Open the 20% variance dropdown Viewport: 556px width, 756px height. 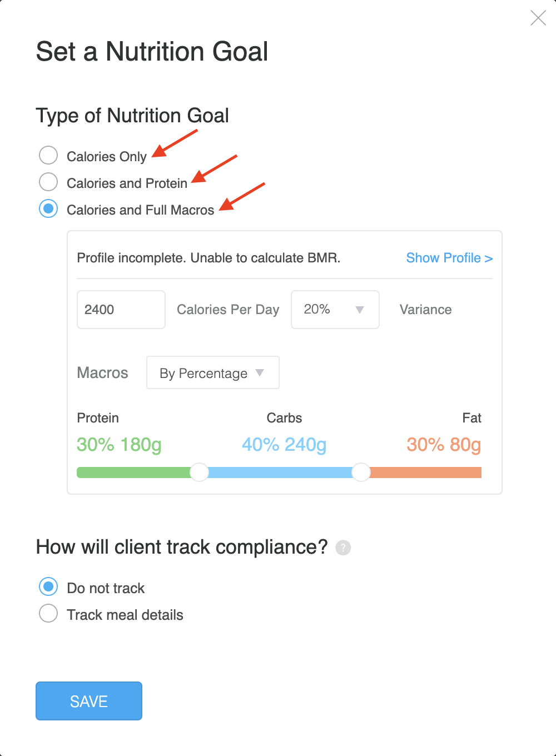click(335, 310)
